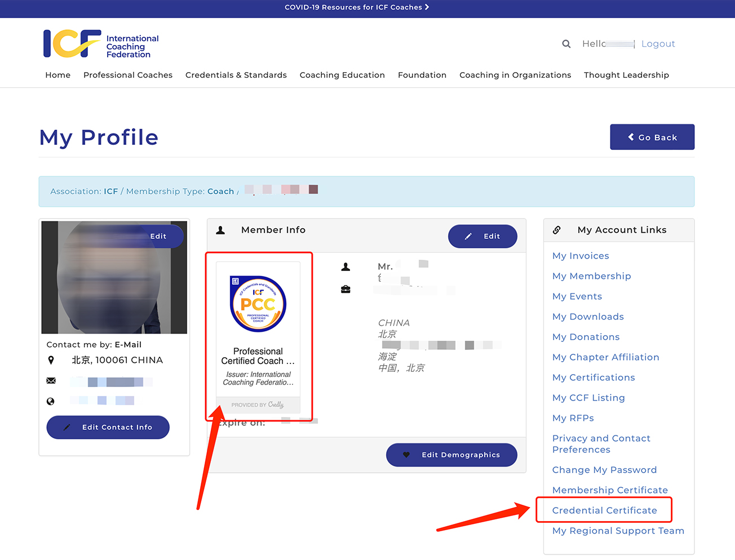
Task: Click Edit button in Member Info header
Action: pos(482,236)
